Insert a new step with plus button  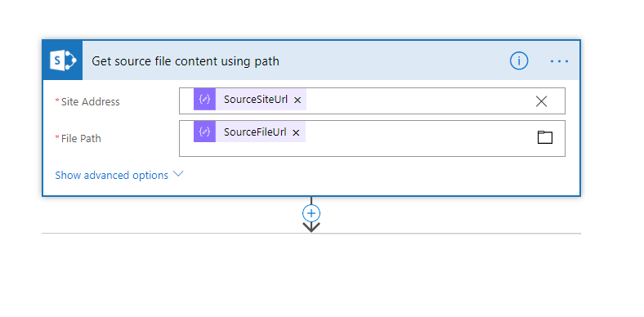311,213
